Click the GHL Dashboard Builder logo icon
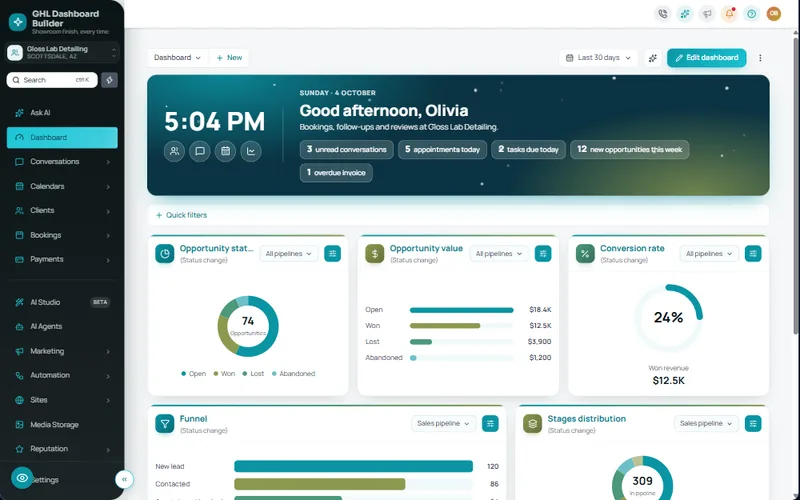 pos(18,22)
